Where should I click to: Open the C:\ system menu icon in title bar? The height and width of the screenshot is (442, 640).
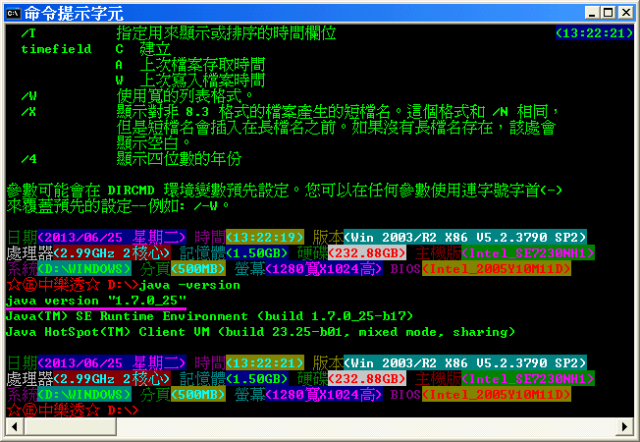(x=13, y=13)
